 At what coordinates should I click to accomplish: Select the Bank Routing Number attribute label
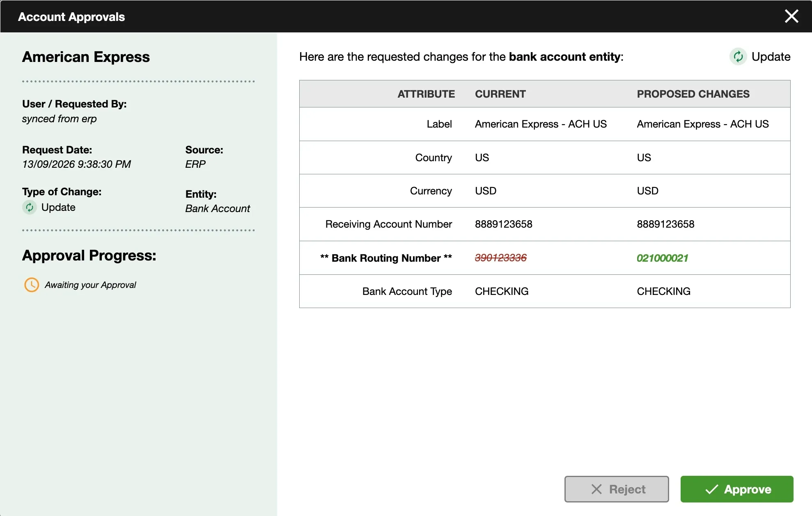pos(386,258)
